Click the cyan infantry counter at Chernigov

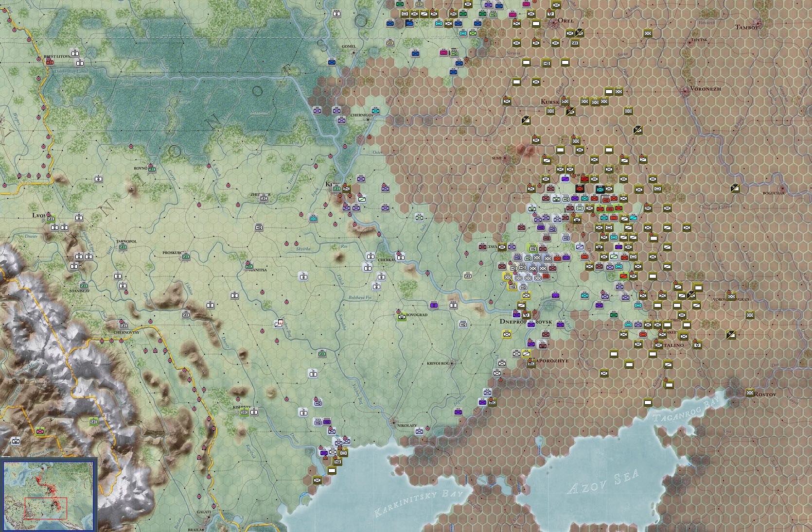coord(375,111)
